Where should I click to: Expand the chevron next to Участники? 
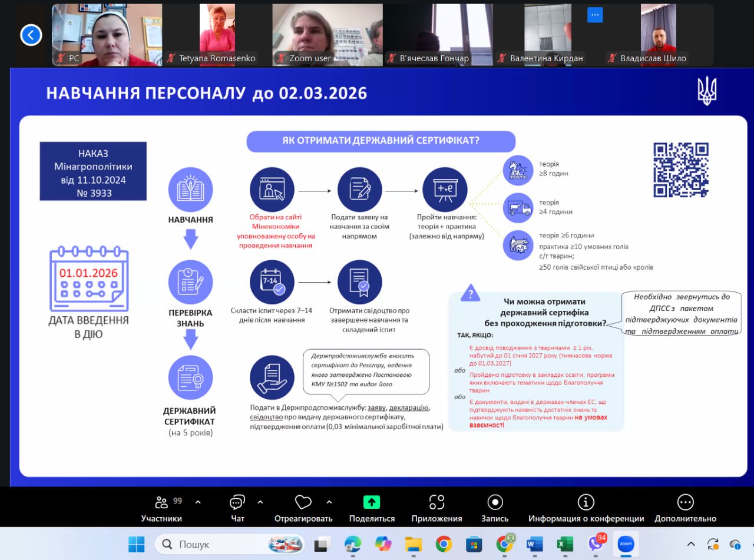click(x=198, y=502)
